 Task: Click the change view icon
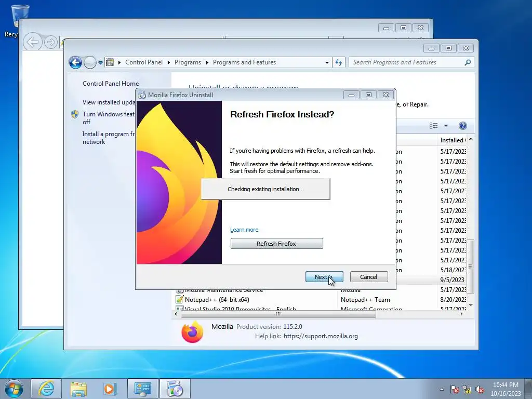pyautogui.click(x=434, y=126)
